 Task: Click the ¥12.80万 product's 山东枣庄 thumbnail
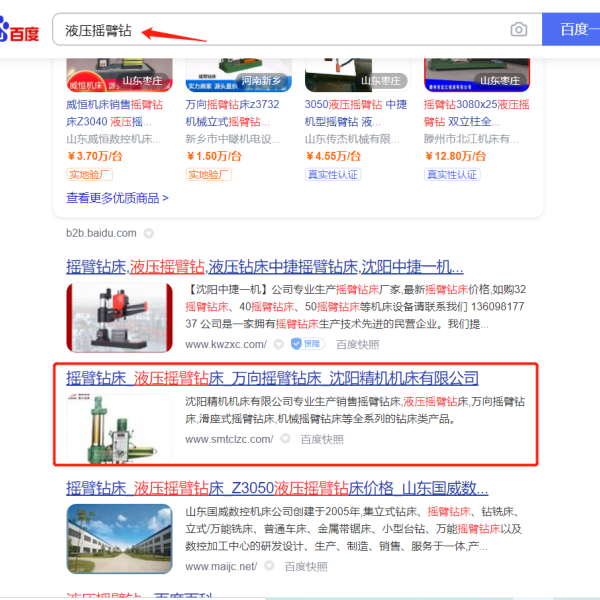477,75
